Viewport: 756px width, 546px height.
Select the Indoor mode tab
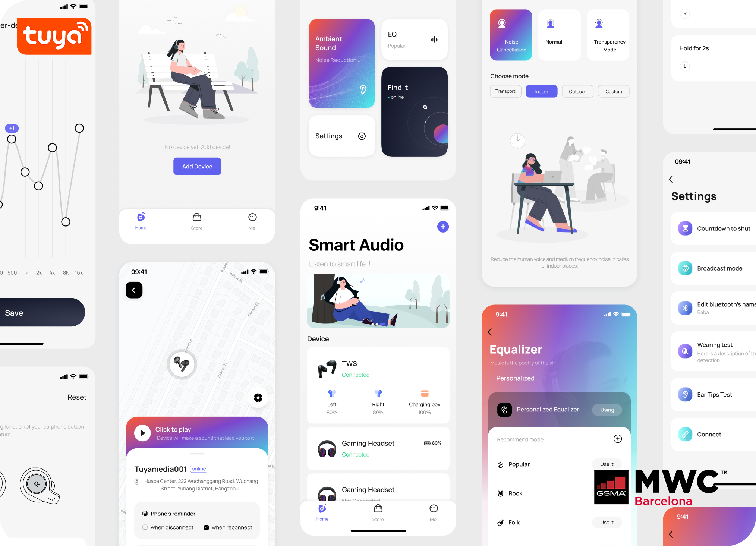tap(541, 91)
